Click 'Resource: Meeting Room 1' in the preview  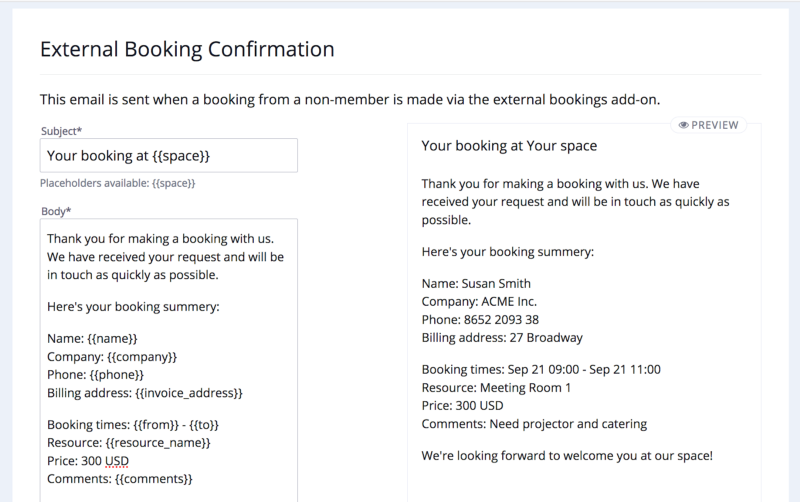pos(496,388)
